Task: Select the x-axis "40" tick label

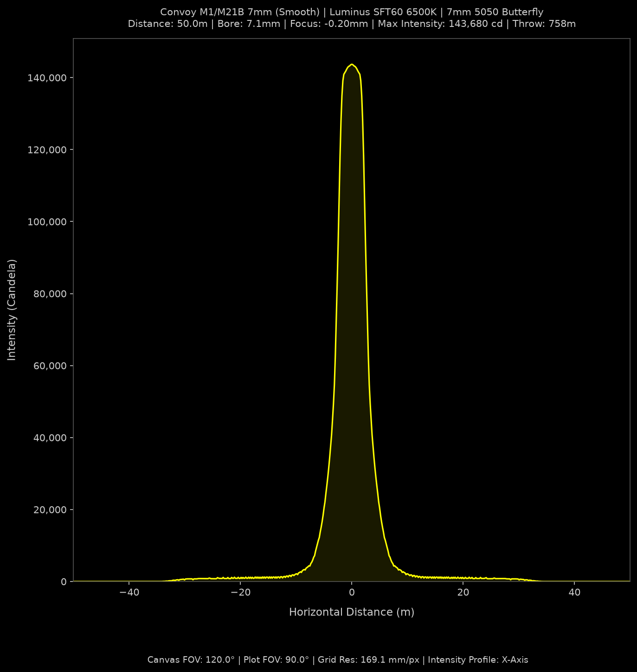Action: pyautogui.click(x=574, y=592)
